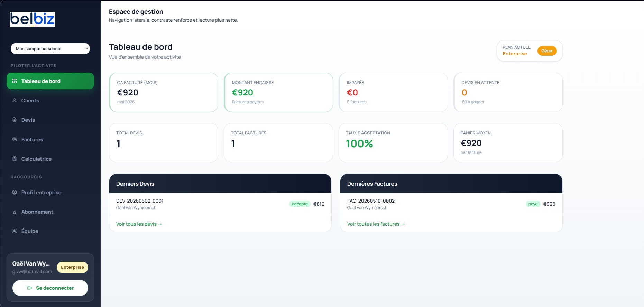Viewport: 644px width, 307px height.
Task: Open the Calculatrice tool
Action: (50, 159)
